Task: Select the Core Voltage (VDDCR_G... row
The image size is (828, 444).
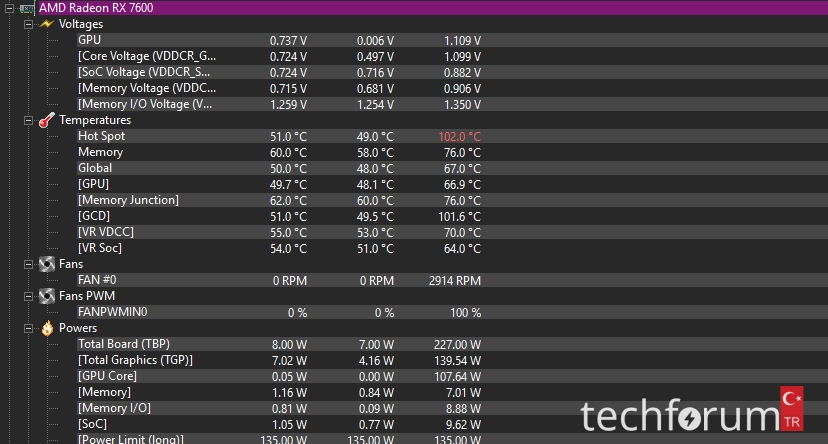Action: pos(452,56)
